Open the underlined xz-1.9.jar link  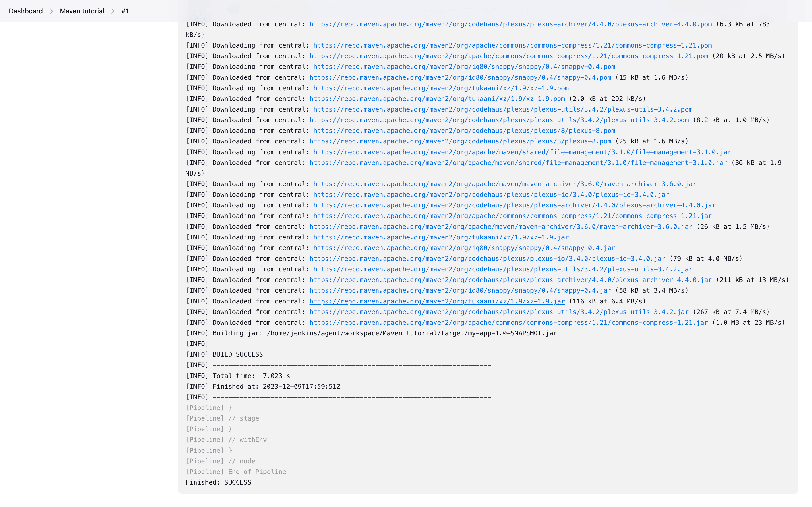click(436, 301)
